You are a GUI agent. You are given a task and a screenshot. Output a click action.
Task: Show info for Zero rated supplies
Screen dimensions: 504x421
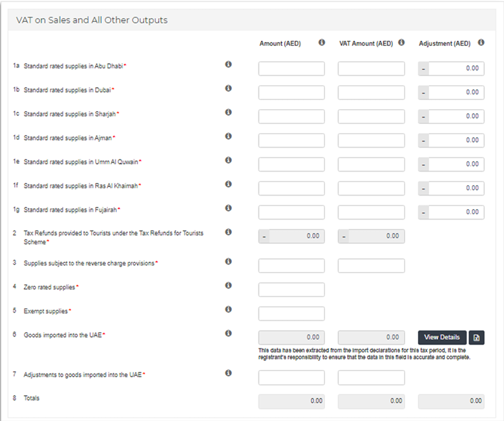click(x=228, y=285)
